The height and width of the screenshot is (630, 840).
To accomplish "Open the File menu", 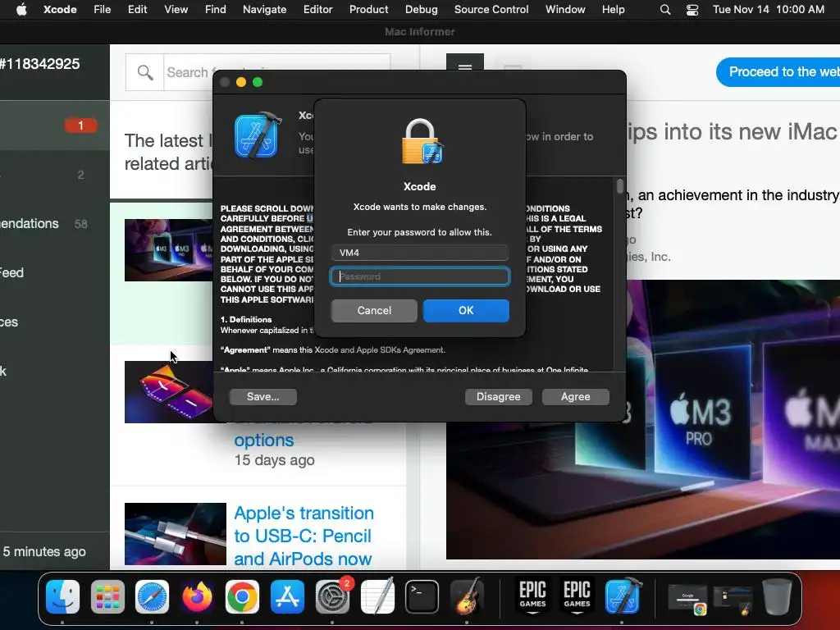I will click(103, 9).
